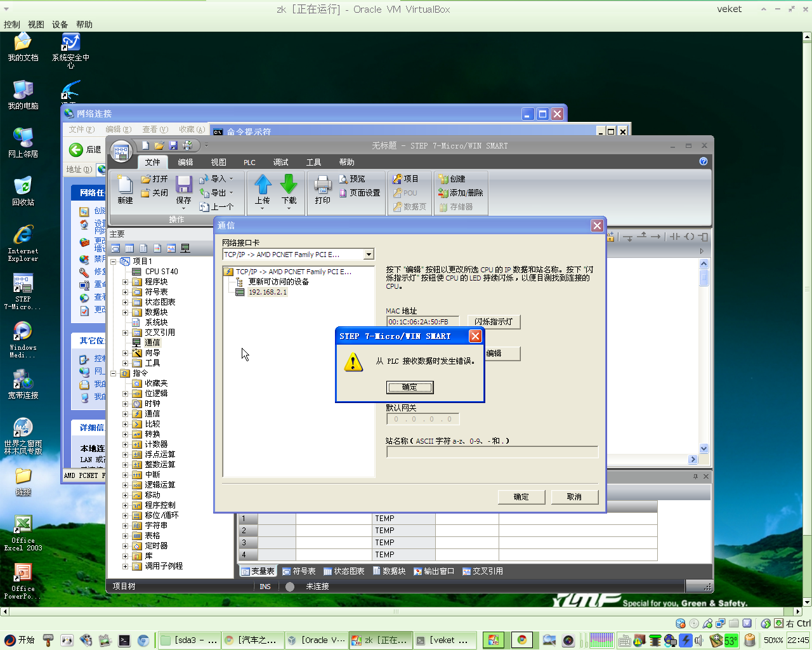The image size is (812, 650).
Task: Switch to the 调试 (Debug) ribbon tab
Action: point(280,162)
